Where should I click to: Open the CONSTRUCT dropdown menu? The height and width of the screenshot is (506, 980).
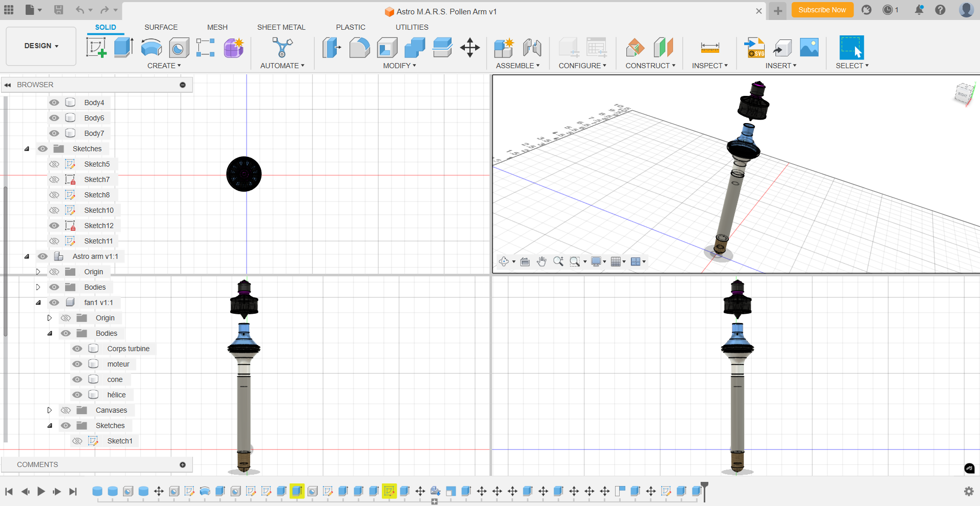point(650,66)
